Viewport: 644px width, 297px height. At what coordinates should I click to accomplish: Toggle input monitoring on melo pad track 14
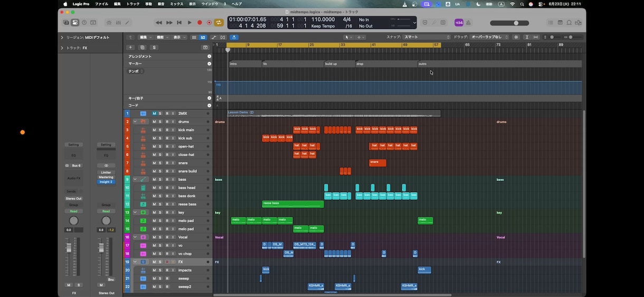pos(173,221)
